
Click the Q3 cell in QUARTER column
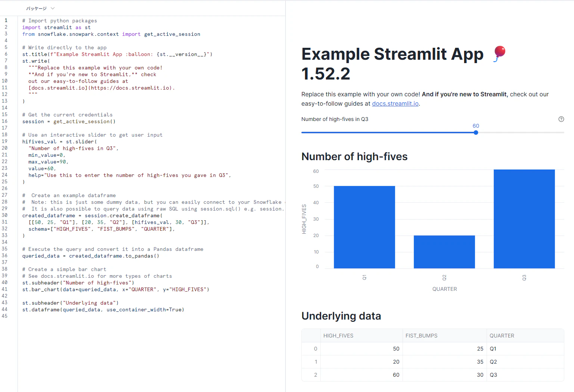pyautogui.click(x=525, y=375)
